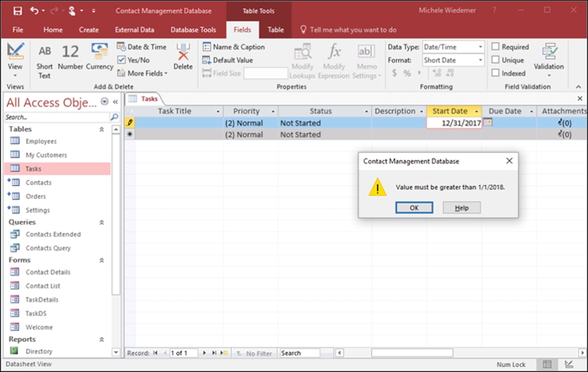Viewport: 588px width, 372px height.
Task: Click the current record number box
Action: pyautogui.click(x=183, y=353)
